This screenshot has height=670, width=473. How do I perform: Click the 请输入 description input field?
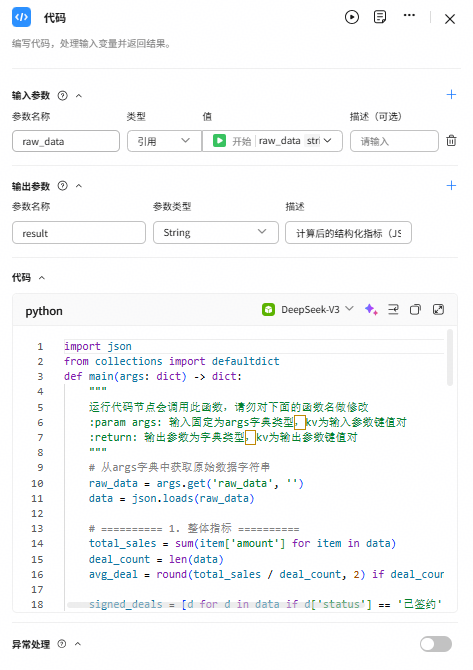pyautogui.click(x=394, y=141)
